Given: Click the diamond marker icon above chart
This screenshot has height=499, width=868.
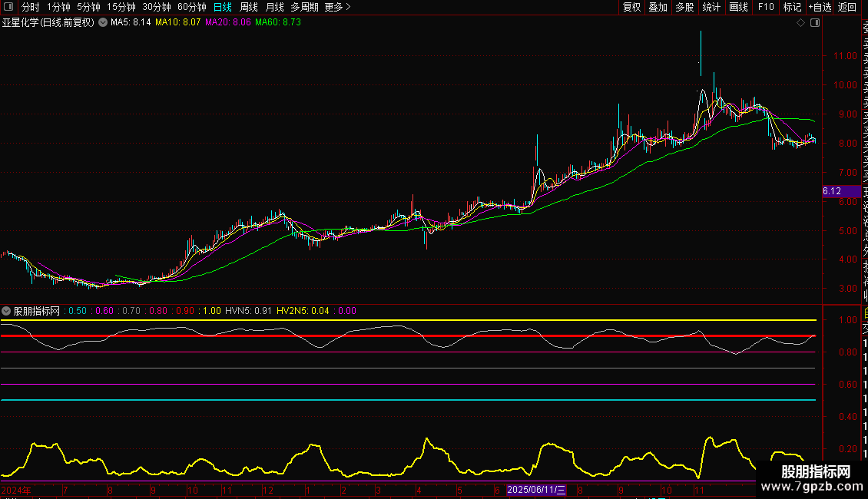Looking at the screenshot, I should point(800,23).
